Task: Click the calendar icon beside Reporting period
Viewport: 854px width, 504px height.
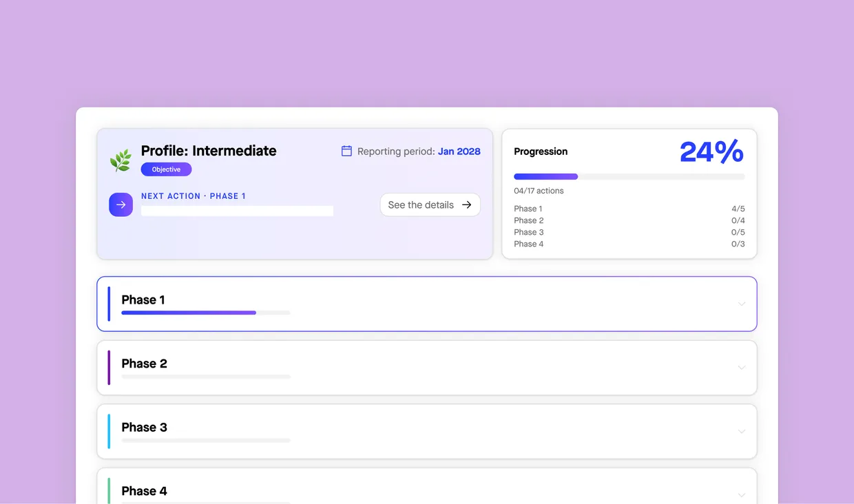Action: coord(346,151)
